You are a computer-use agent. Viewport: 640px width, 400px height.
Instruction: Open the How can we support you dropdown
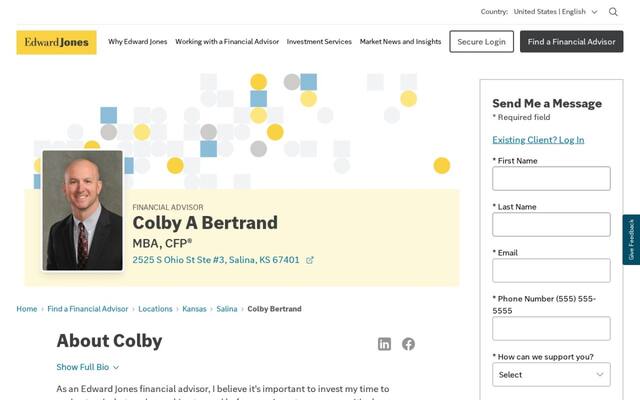551,375
